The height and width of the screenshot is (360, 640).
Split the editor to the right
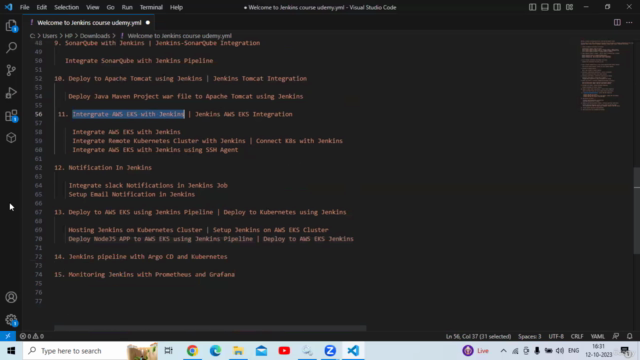(617, 22)
